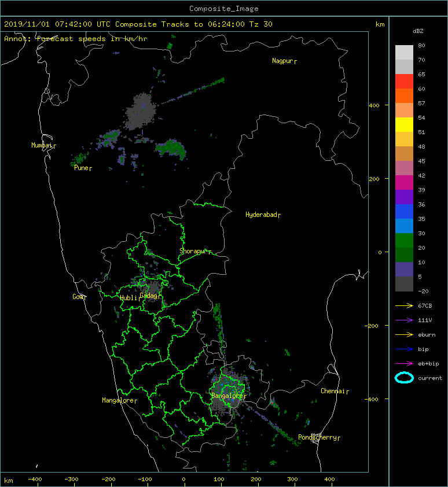
Task: Pick the red 65 dBZ swatch
Action: coord(404,81)
